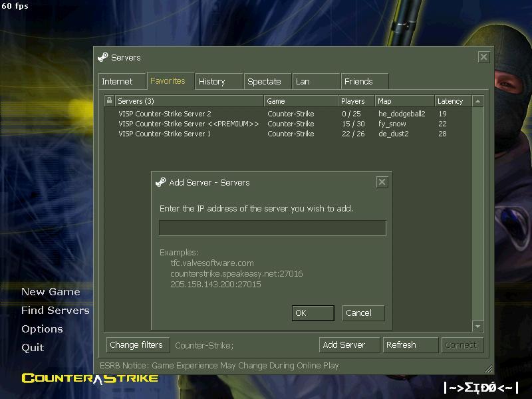This screenshot has height=399, width=532.
Task: Close the Add Server dialog with X
Action: click(382, 182)
